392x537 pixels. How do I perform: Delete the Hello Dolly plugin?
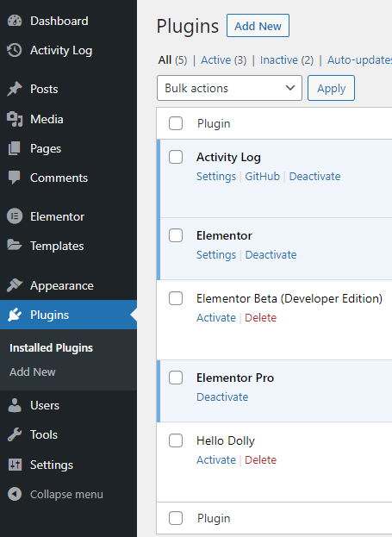tap(260, 460)
